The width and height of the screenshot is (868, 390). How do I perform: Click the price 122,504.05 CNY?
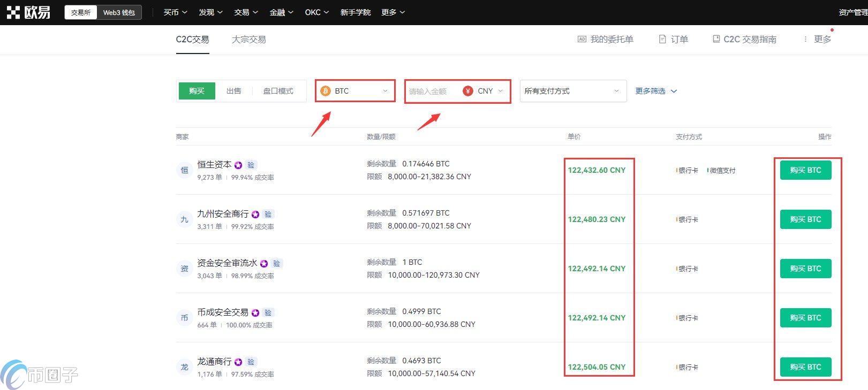tap(597, 367)
